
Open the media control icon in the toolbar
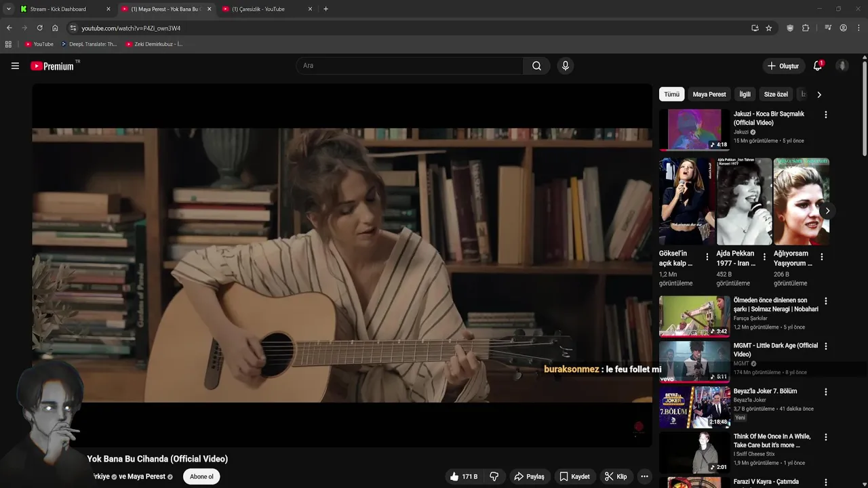[828, 28]
